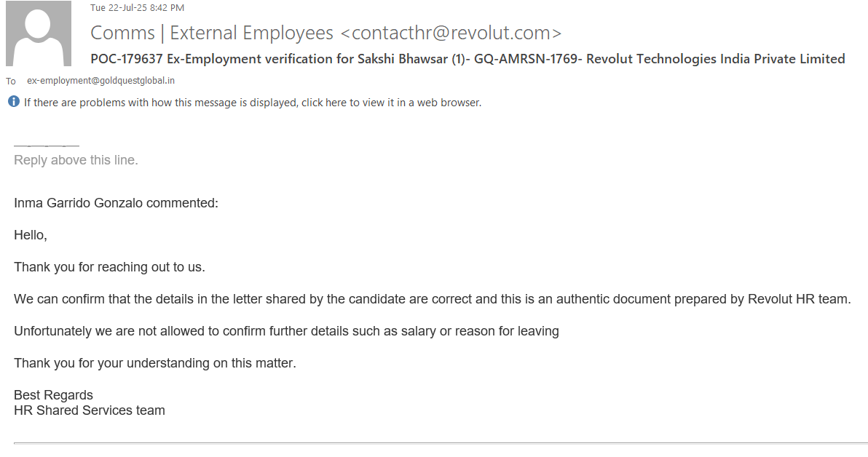Click 'Thank you for reaching out to us.'

(109, 267)
